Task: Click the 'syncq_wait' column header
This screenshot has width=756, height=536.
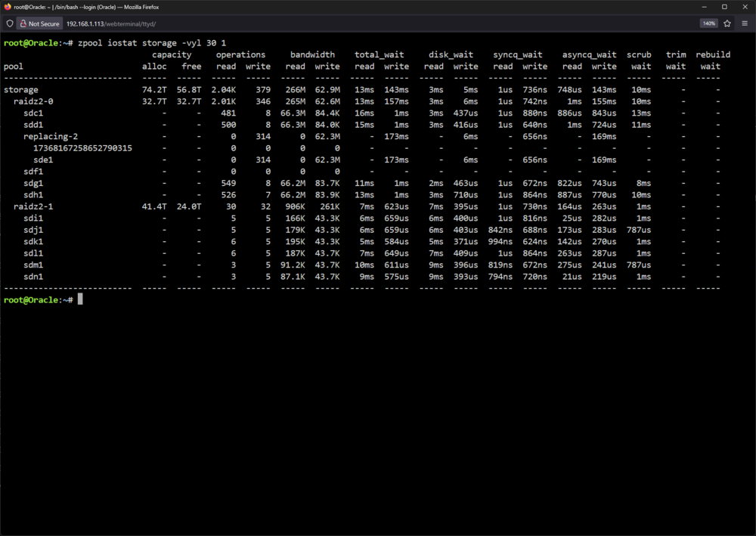Action: (517, 54)
